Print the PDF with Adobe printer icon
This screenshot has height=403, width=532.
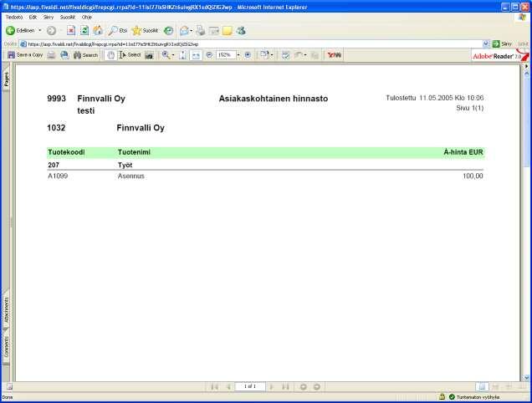coord(51,55)
